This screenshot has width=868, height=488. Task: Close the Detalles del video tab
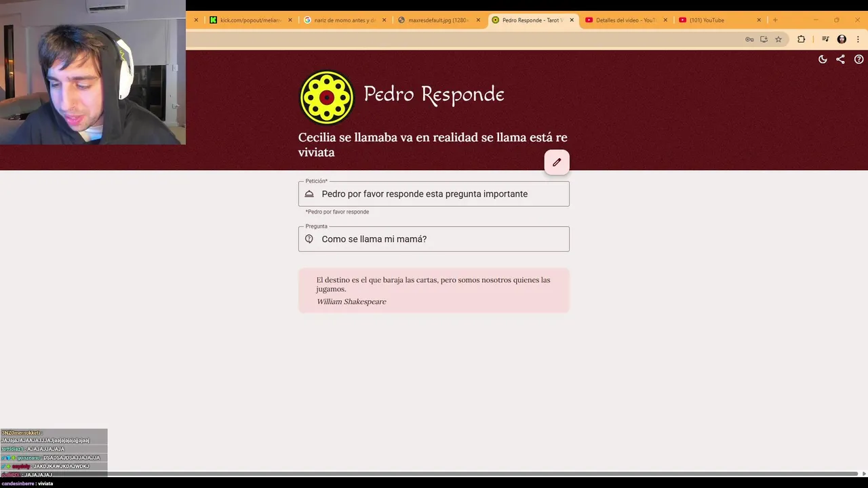tap(665, 20)
